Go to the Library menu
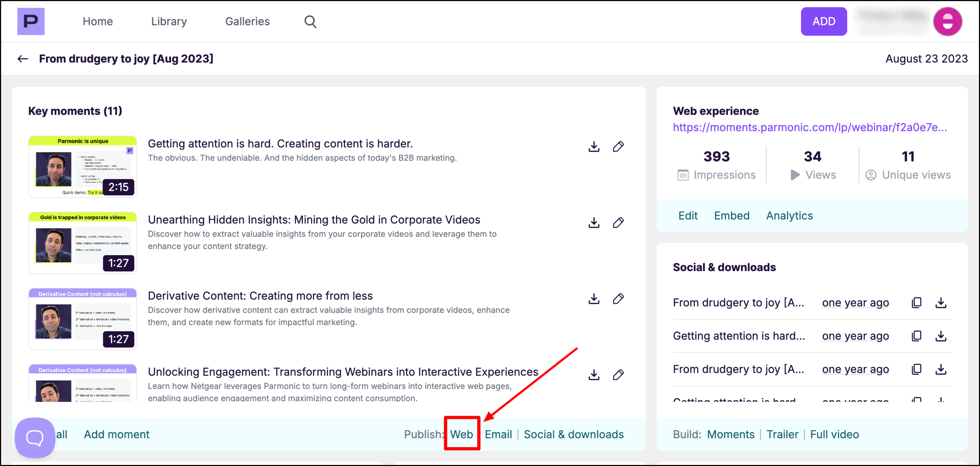The width and height of the screenshot is (980, 466). pos(169,22)
